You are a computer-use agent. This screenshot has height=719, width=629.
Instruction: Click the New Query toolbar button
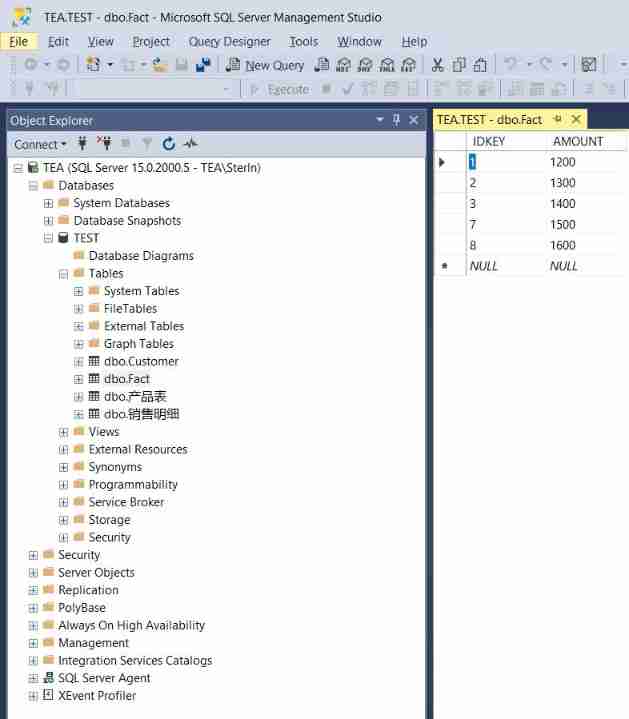coord(265,65)
